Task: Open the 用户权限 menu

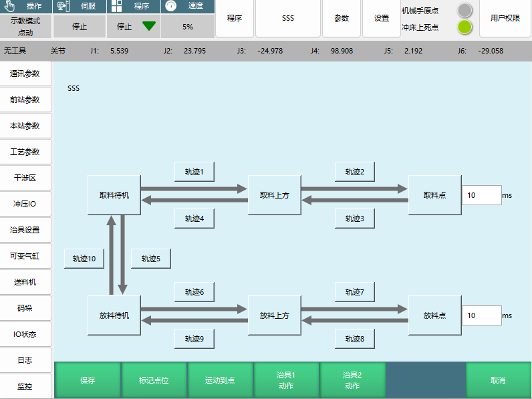Action: [505, 19]
